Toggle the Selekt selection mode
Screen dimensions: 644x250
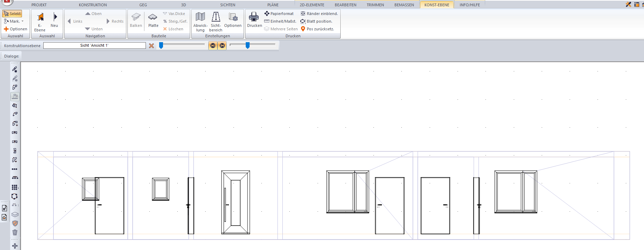point(12,14)
